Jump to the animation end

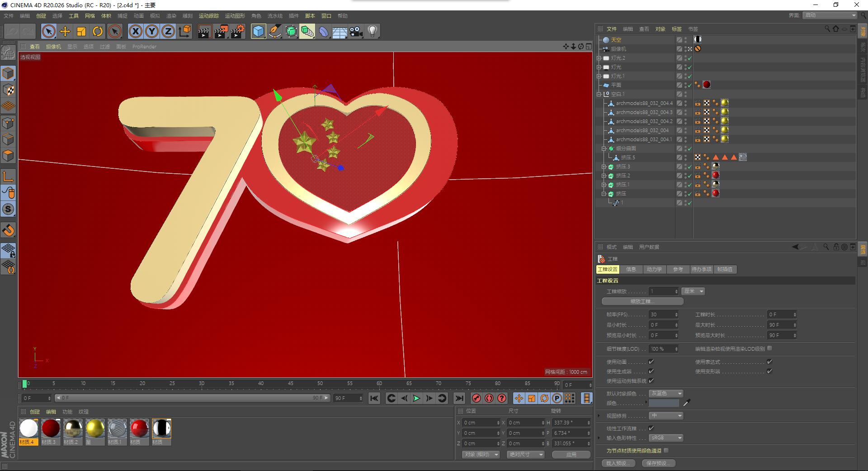[x=459, y=398]
